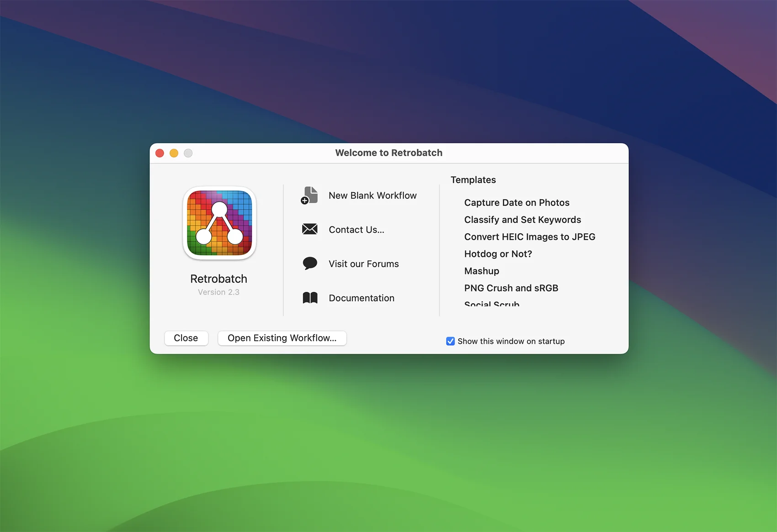Image resolution: width=777 pixels, height=532 pixels.
Task: Click the Contact Us envelope icon
Action: [309, 229]
